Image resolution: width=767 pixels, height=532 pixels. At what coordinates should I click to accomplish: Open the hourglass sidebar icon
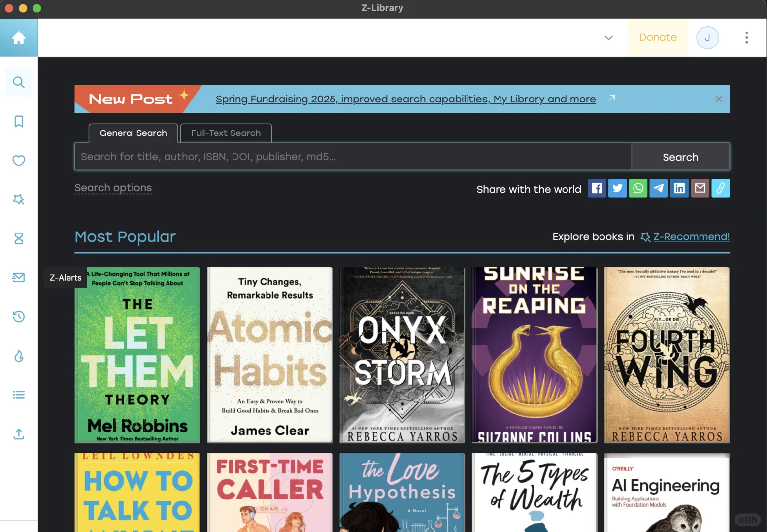(19, 238)
